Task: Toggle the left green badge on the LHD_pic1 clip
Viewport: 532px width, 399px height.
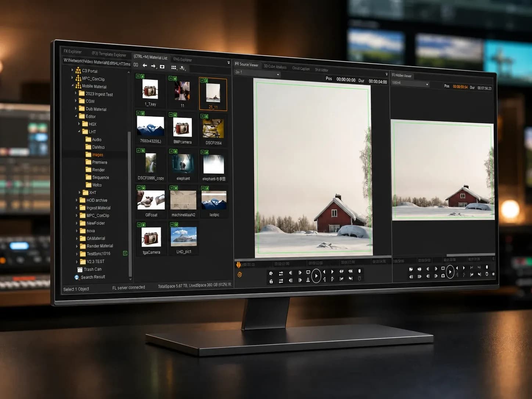Action: pyautogui.click(x=172, y=224)
